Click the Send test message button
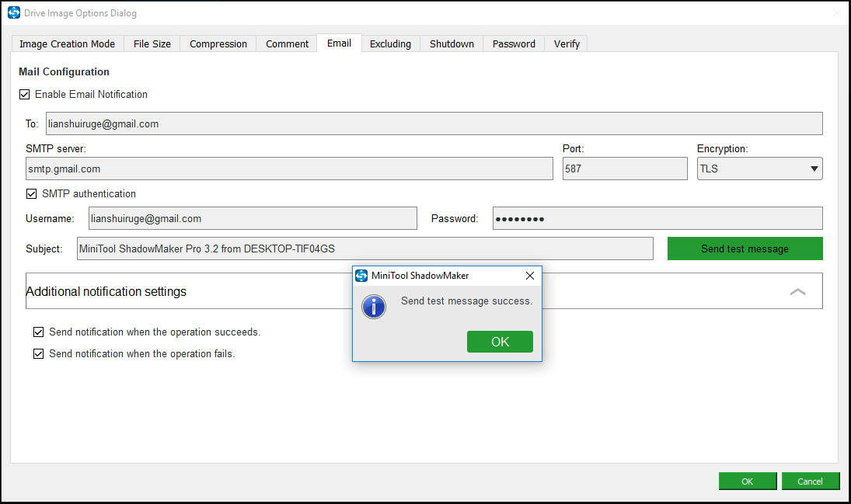Screen dimensions: 851x504 pyautogui.click(x=745, y=249)
